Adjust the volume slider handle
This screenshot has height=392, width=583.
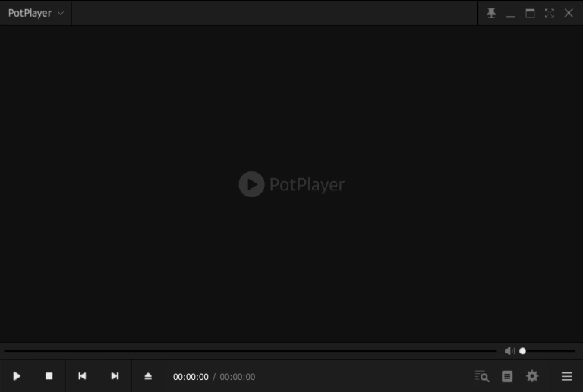point(523,351)
